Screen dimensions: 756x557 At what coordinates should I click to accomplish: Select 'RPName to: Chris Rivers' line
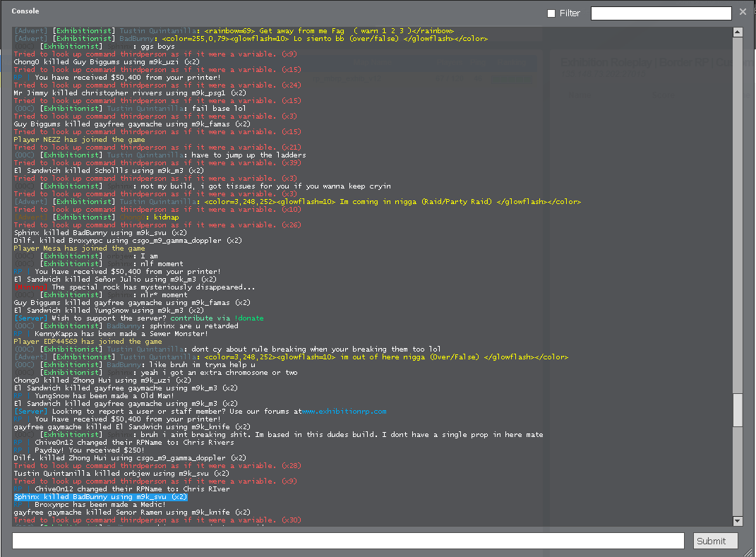[124, 442]
